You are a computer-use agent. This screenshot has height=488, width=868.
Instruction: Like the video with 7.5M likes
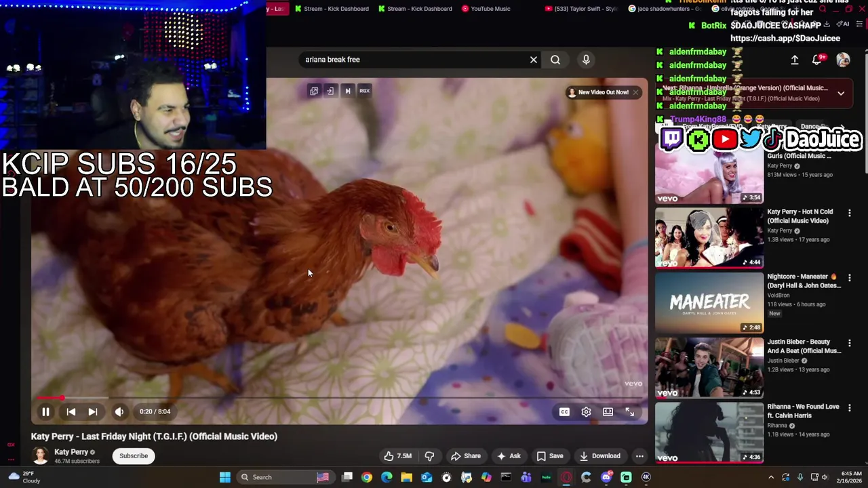[398, 456]
